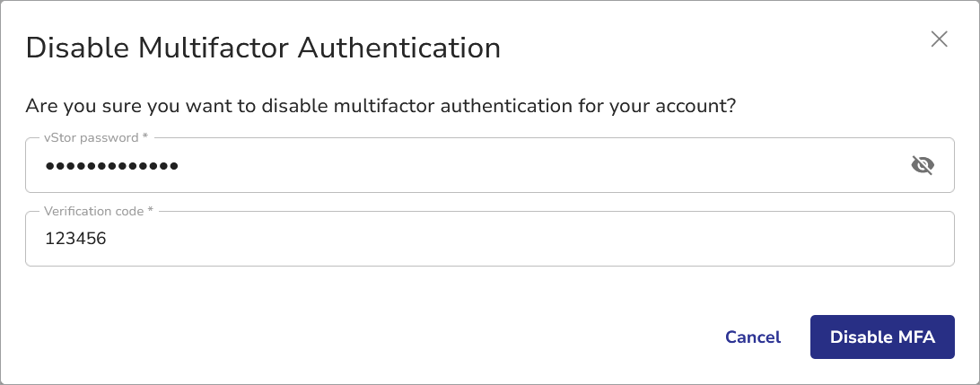Close the dialog with the X icon
Image resolution: width=980 pixels, height=385 pixels.
(939, 39)
